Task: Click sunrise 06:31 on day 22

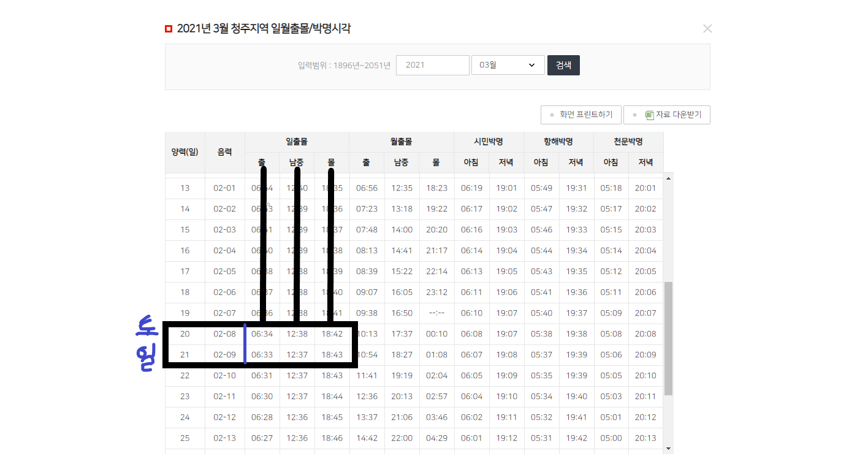Action: [x=262, y=376]
